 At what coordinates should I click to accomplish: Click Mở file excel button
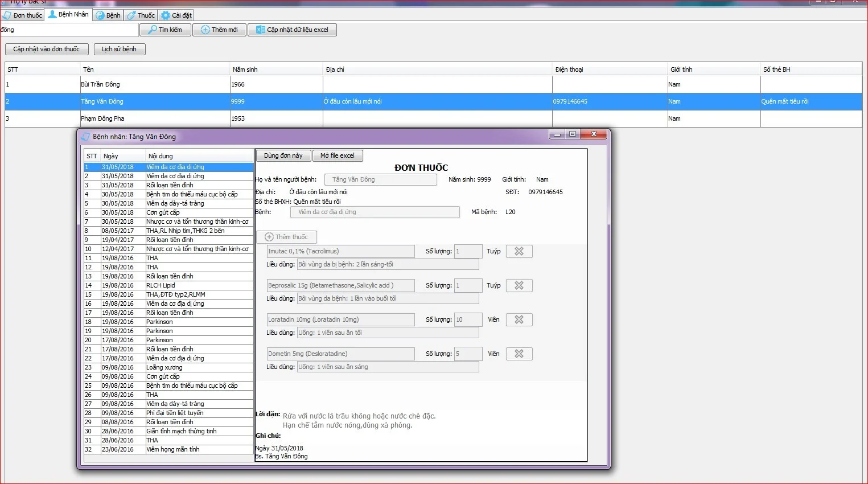338,155
